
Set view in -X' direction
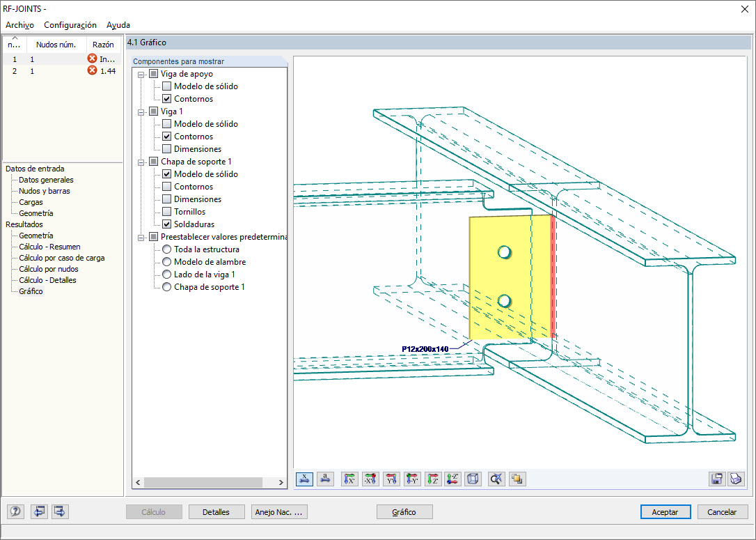(370, 479)
